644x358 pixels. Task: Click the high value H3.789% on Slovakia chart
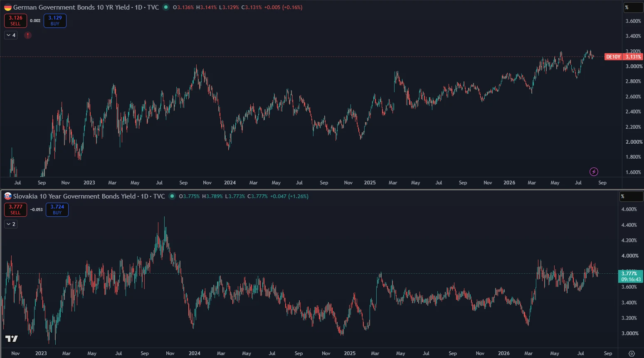coord(212,196)
